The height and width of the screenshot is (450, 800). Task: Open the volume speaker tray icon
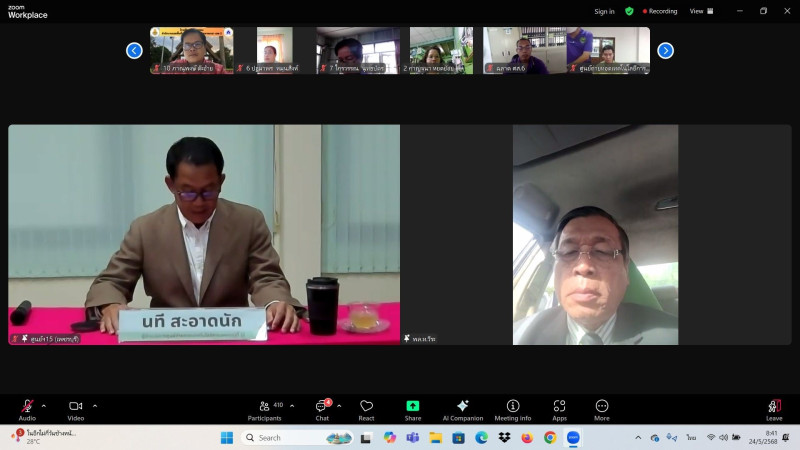coord(723,437)
